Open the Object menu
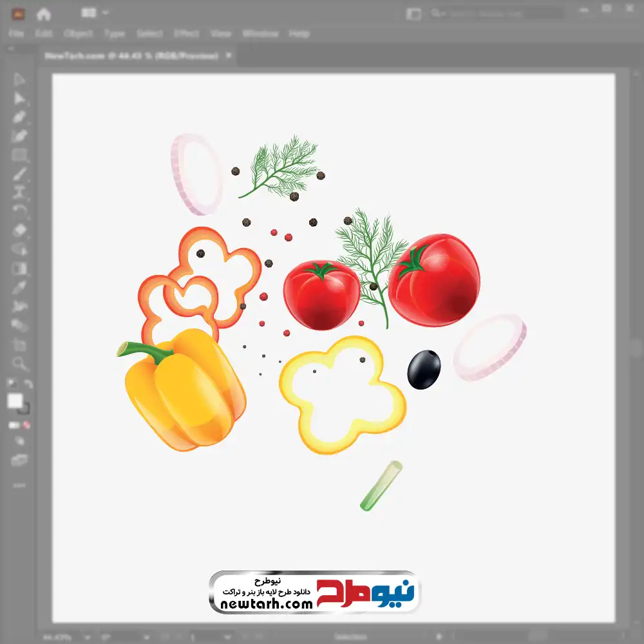Viewport: 644px width, 644px height. [79, 33]
